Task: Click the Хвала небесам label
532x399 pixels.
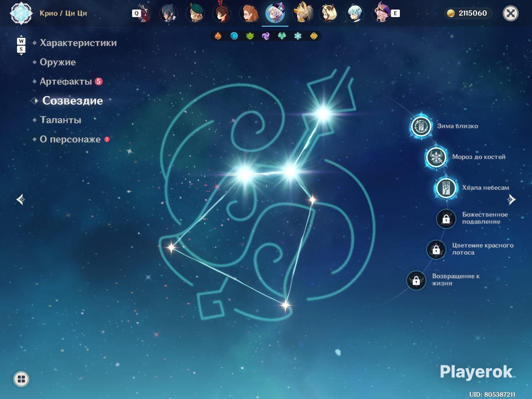Action: pos(485,187)
